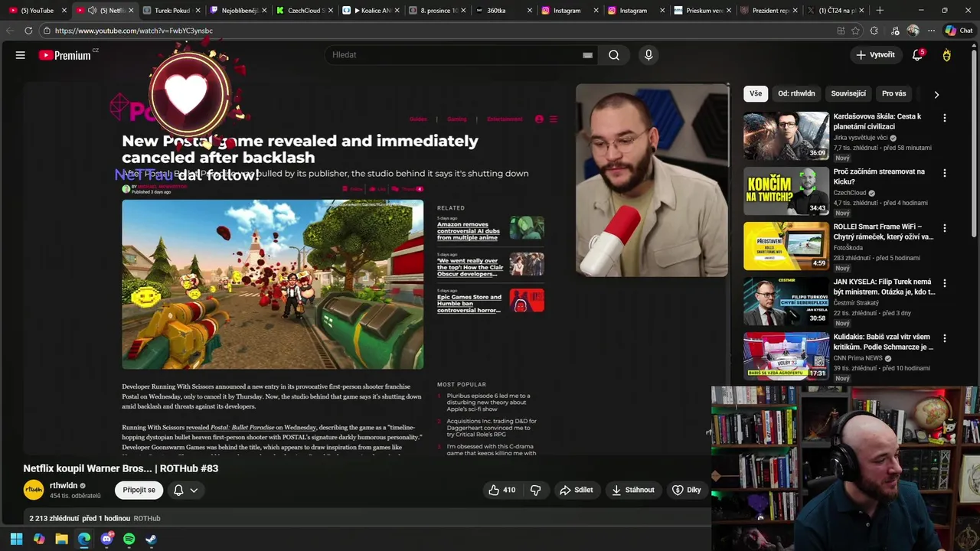
Task: Open the CzechCloud channel name
Action: click(x=850, y=193)
